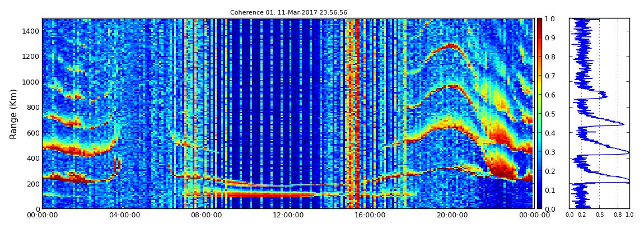The width and height of the screenshot is (644, 228).
Task: Click the 0.5 tick under the profile plot
Action: (599, 215)
